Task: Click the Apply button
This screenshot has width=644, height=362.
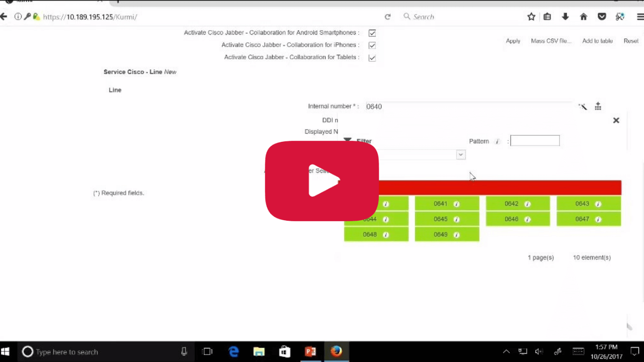Action: pos(513,41)
